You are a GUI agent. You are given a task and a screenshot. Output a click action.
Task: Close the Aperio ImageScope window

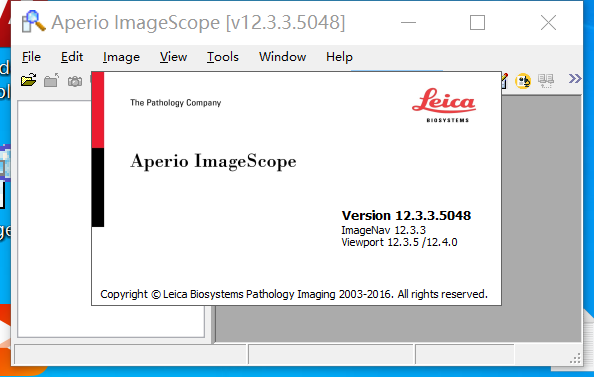(x=548, y=23)
